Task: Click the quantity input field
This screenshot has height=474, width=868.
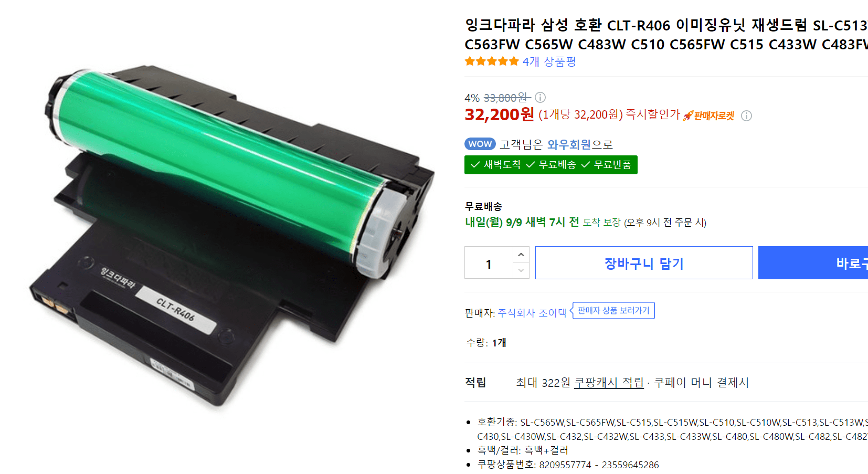Action: tap(489, 262)
